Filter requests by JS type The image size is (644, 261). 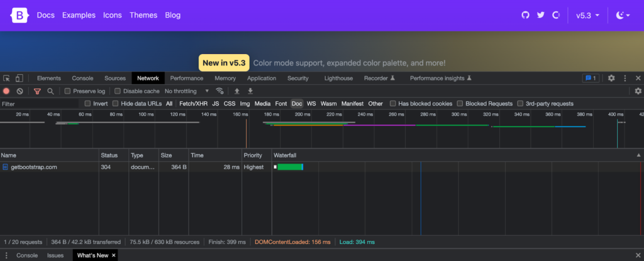coord(216,104)
